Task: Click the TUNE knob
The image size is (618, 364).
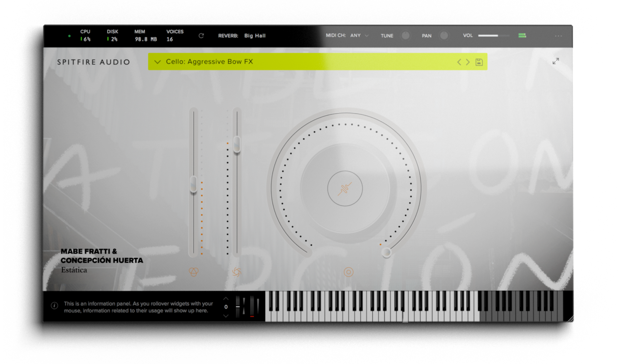Action: [405, 35]
